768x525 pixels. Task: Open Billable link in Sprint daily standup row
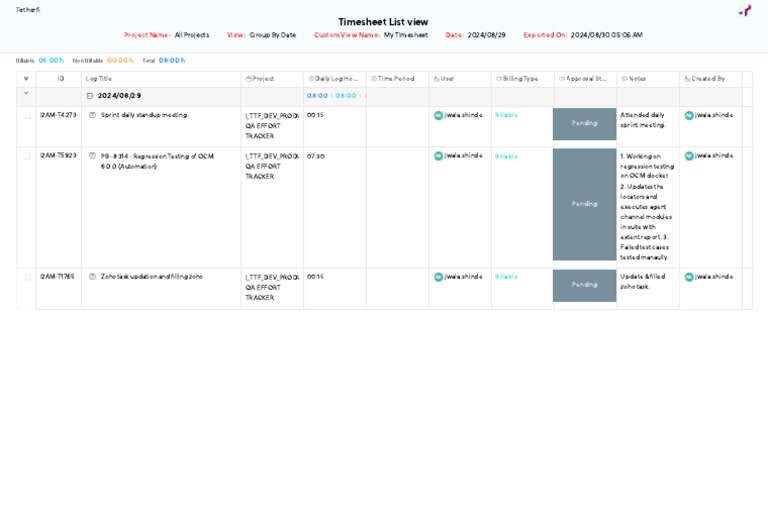pyautogui.click(x=506, y=115)
